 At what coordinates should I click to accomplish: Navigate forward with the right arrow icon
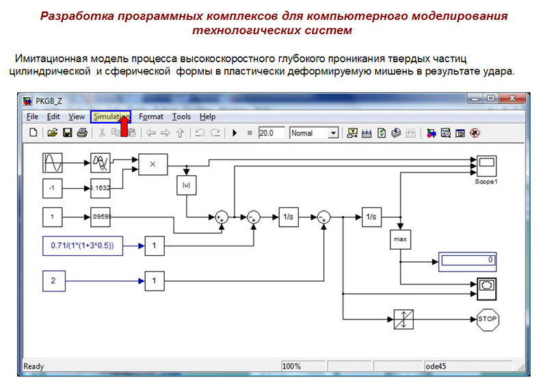tap(165, 133)
